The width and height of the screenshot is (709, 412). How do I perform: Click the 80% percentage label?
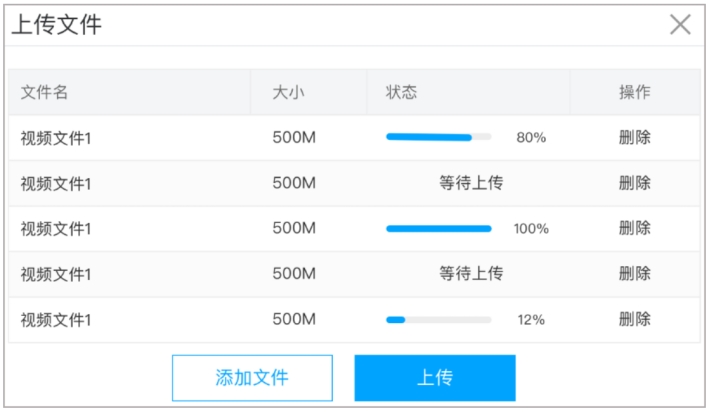pos(531,137)
